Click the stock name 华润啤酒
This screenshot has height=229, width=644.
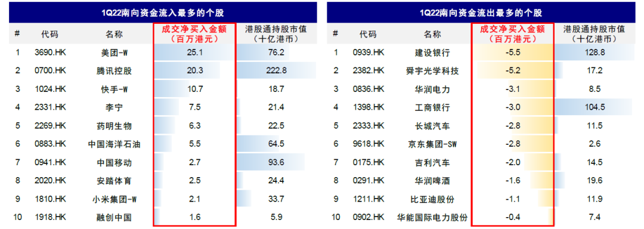tap(432, 181)
